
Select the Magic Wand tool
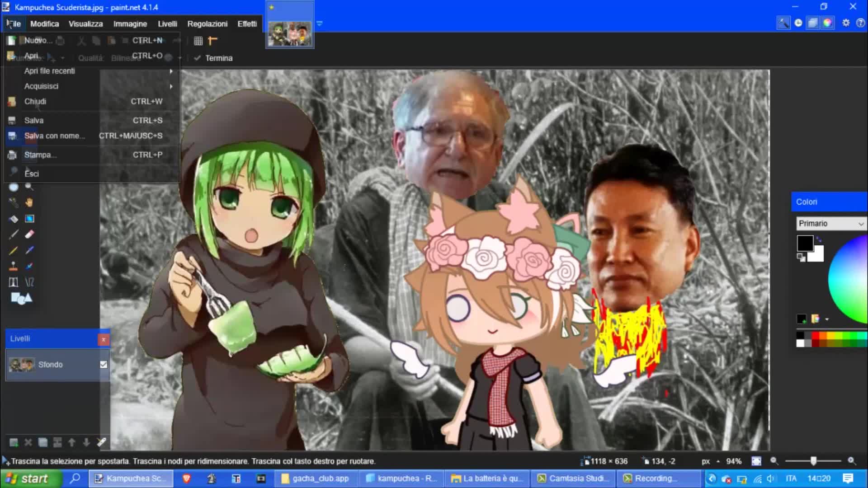[x=14, y=202]
